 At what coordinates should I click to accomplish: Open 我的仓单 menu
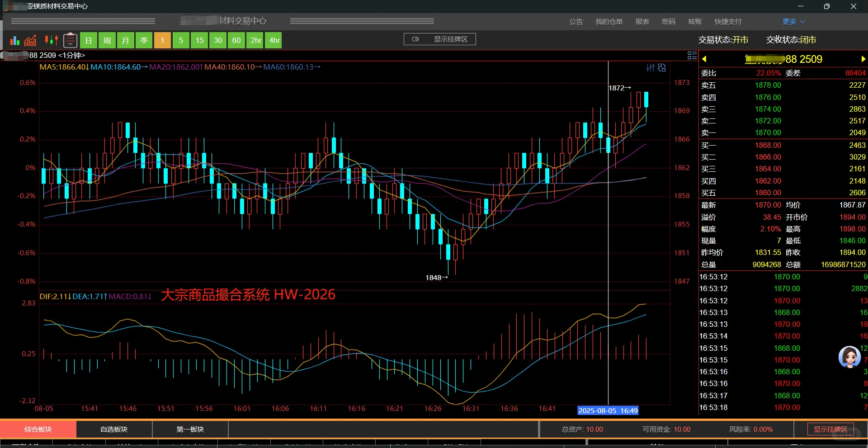pos(609,22)
